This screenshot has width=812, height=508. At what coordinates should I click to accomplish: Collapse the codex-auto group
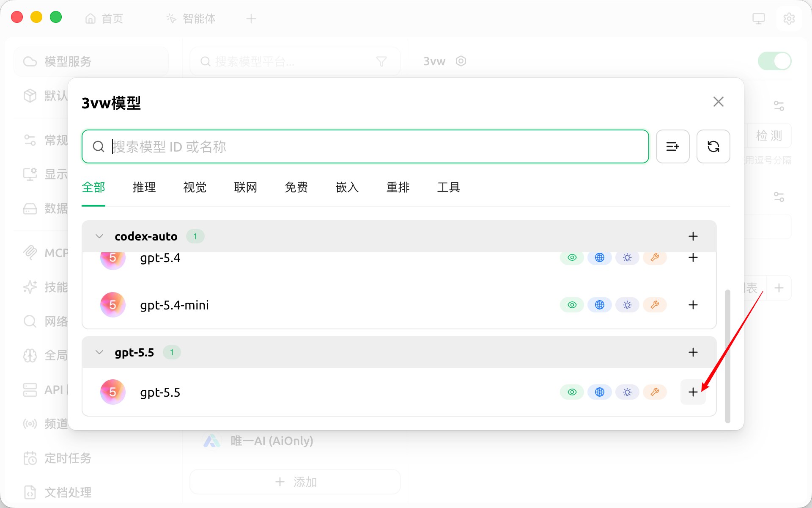point(99,236)
